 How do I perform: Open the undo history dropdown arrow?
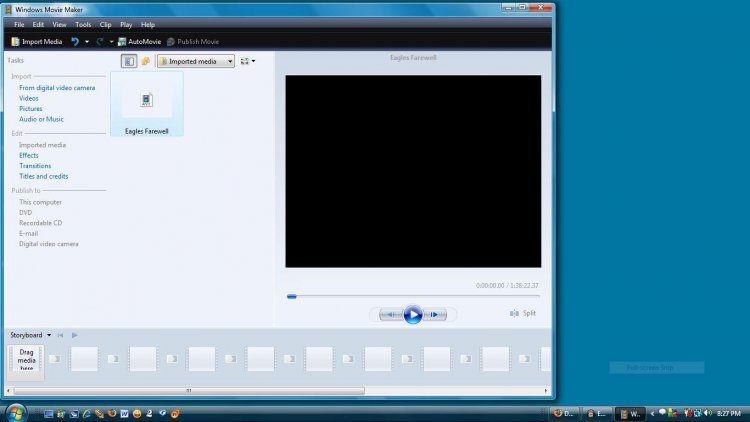point(87,42)
